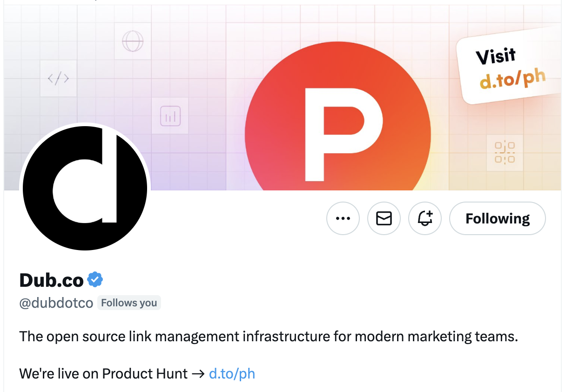Click the blue verified badge
The image size is (566, 392).
pyautogui.click(x=95, y=280)
